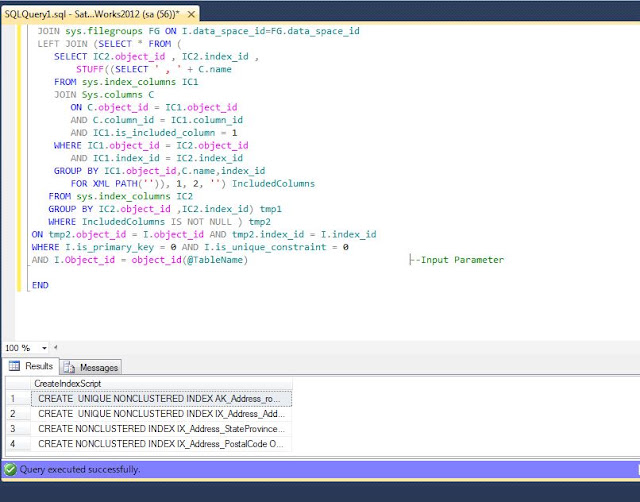Click is_primary_key in the WHERE clause
Viewport: 640px width, 502px height.
115,247
